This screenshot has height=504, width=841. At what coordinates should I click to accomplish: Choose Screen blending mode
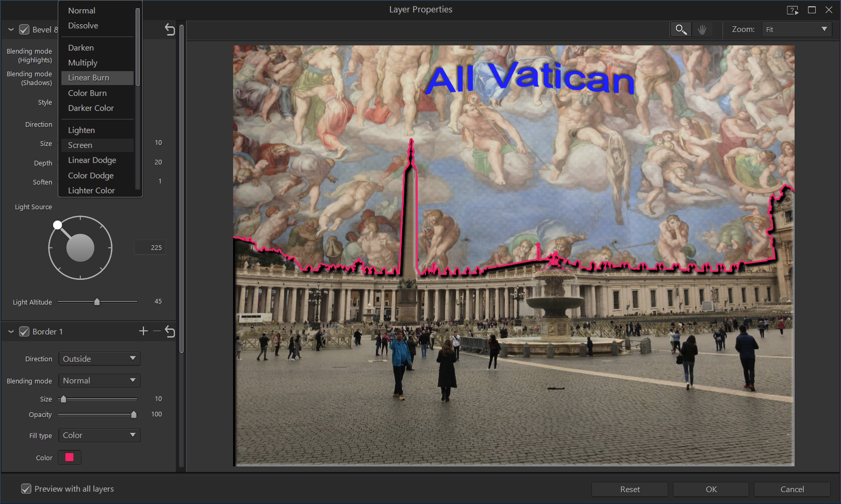coord(97,145)
